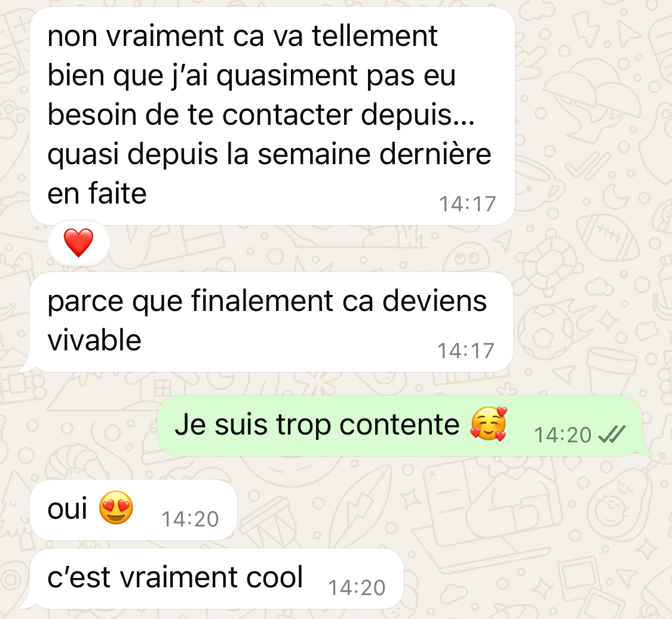Click the word 'contente' in the sent message
The image size is (672, 619).
pos(400,425)
